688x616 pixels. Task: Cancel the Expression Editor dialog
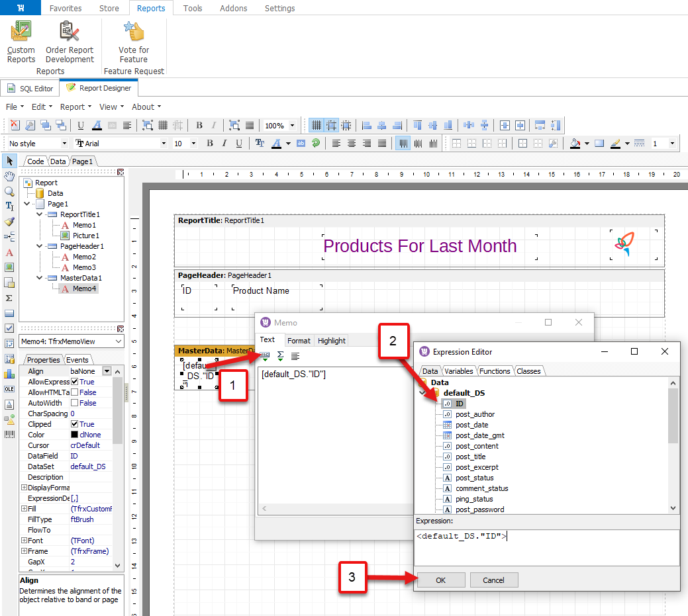[x=493, y=580]
